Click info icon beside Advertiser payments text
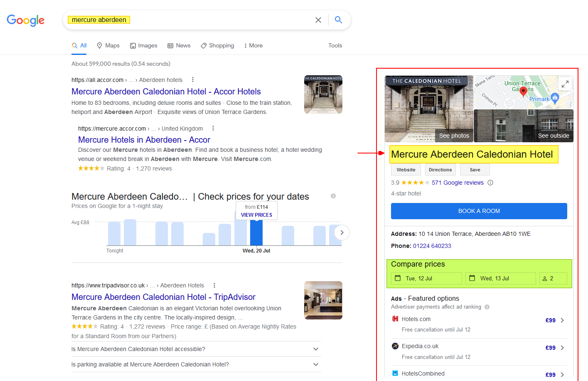Screen dimensions: 588x381 487,307
